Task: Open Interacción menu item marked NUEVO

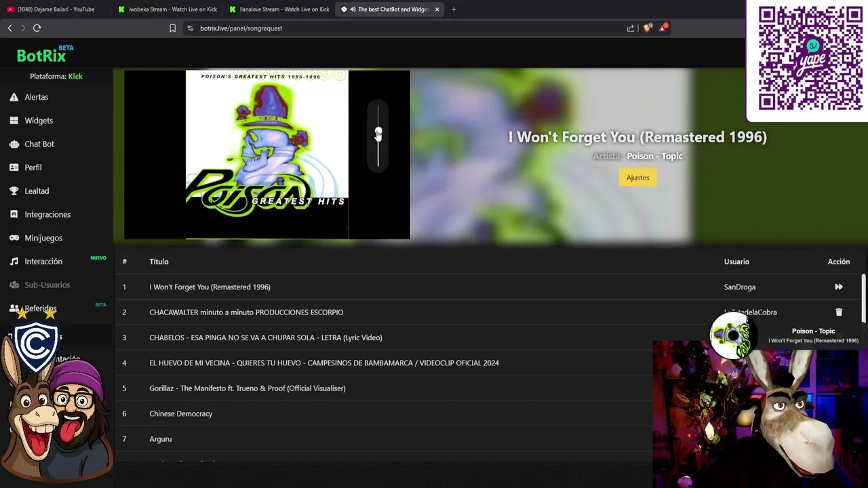Action: (43, 262)
